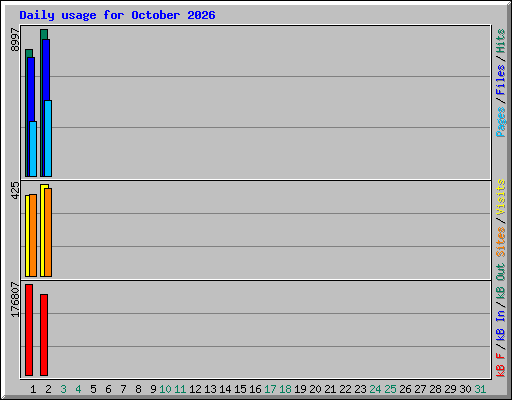The image size is (512, 400).
Task: Click day label "8" on the x-axis
Action: point(138,389)
